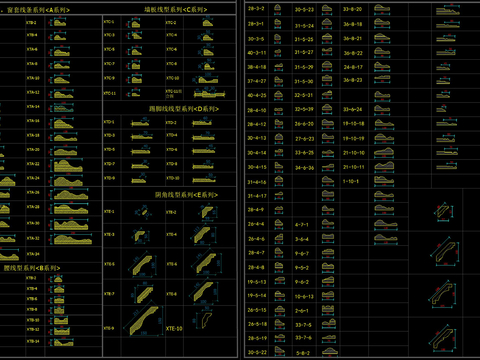Select the profile shape next to 21-10-10

tap(384, 153)
